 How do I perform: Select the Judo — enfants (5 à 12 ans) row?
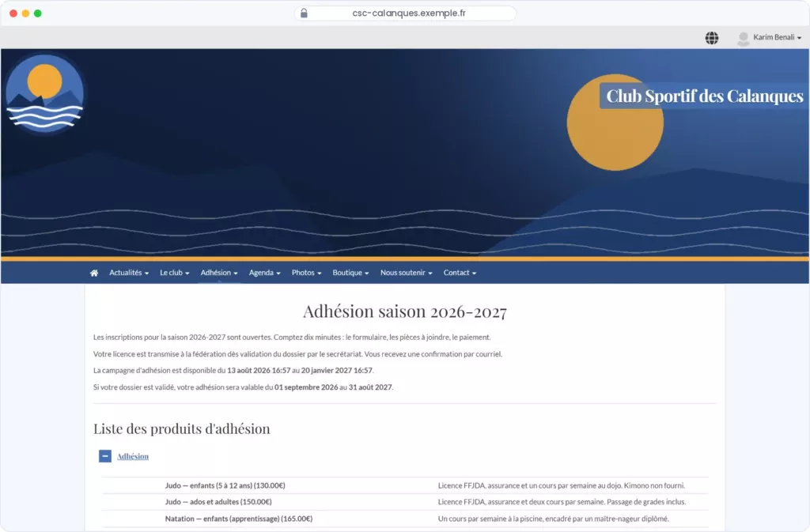[x=405, y=485]
